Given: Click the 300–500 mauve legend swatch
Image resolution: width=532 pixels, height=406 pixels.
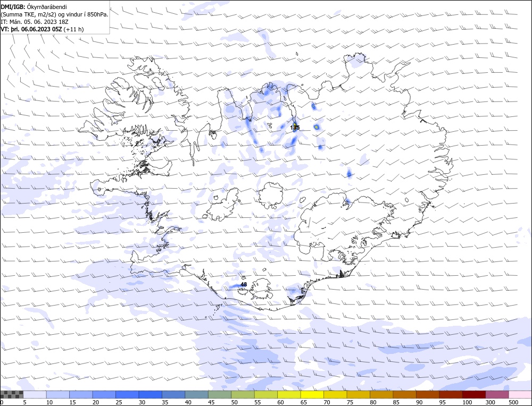Looking at the screenshot, I should [x=497, y=394].
